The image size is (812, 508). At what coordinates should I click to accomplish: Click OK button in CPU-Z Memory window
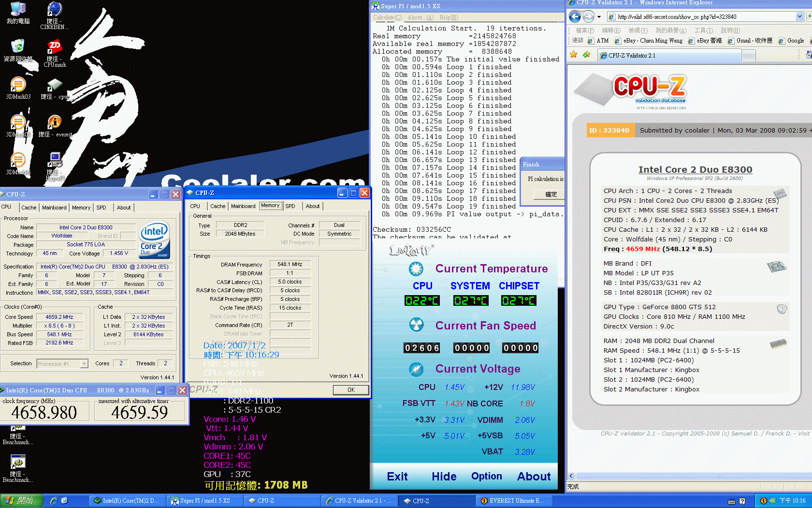(351, 390)
